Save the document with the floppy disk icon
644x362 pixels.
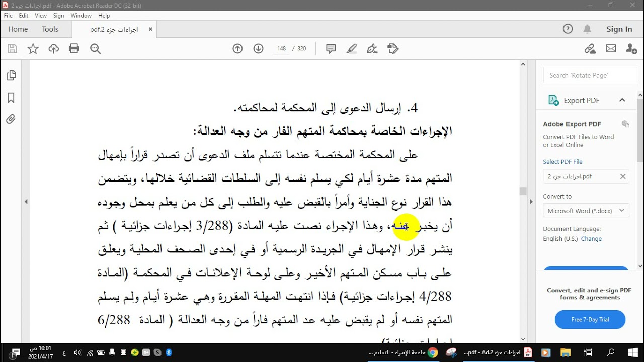click(13, 48)
